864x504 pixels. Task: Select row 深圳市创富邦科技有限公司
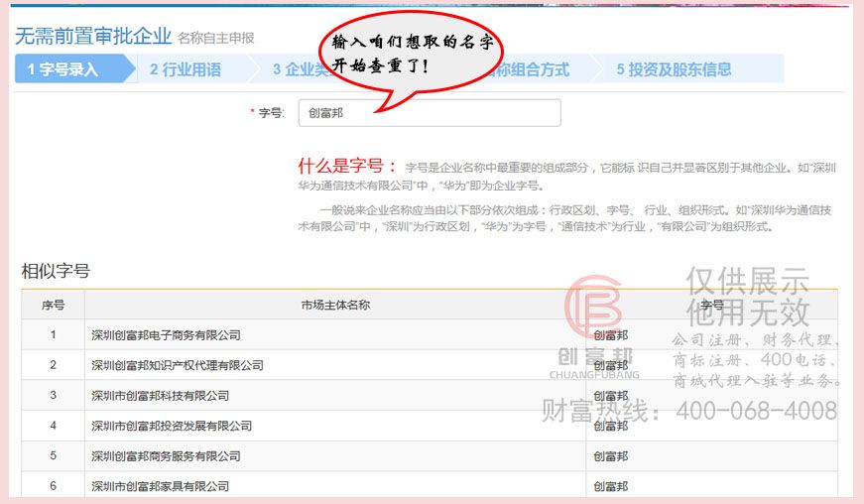click(430, 395)
